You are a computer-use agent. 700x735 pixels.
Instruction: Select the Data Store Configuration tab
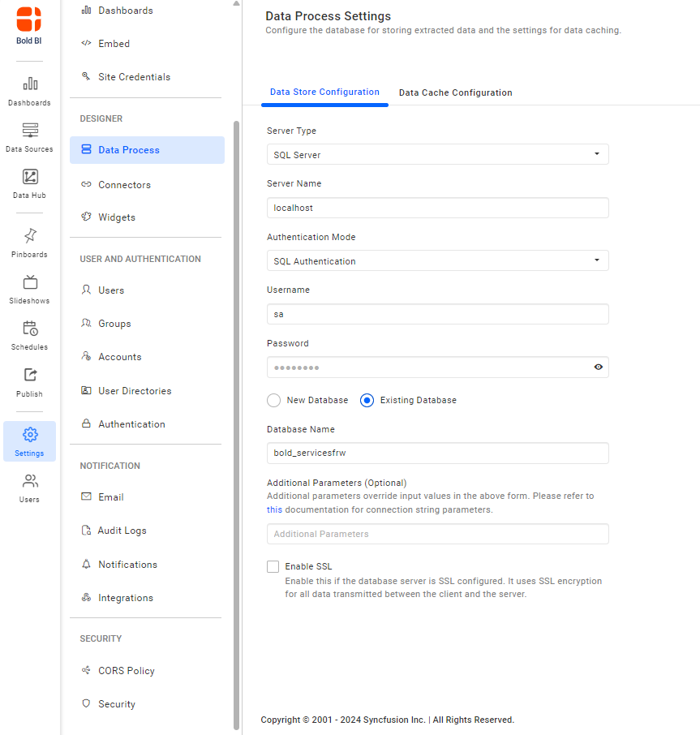tap(324, 92)
